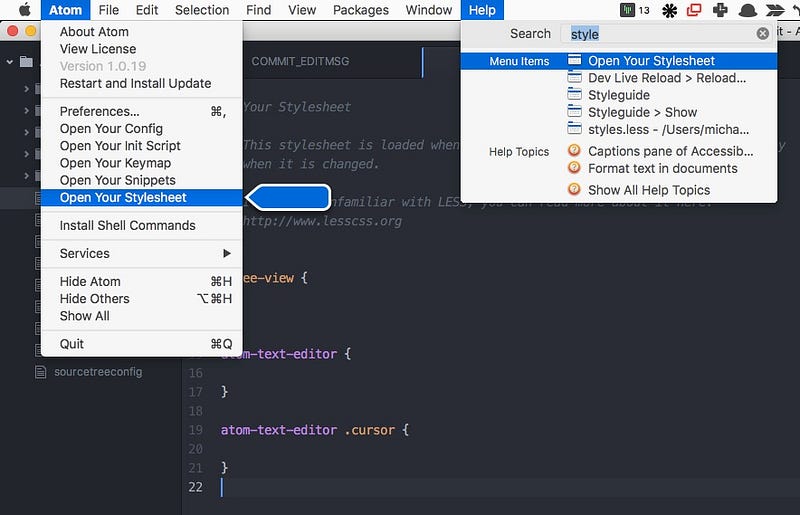The image size is (800, 515).
Task: Click the Atom menu bar item
Action: (x=65, y=10)
